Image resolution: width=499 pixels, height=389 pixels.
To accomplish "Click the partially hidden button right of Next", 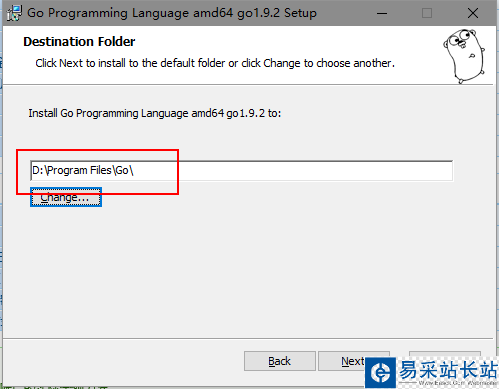I will (x=445, y=354).
